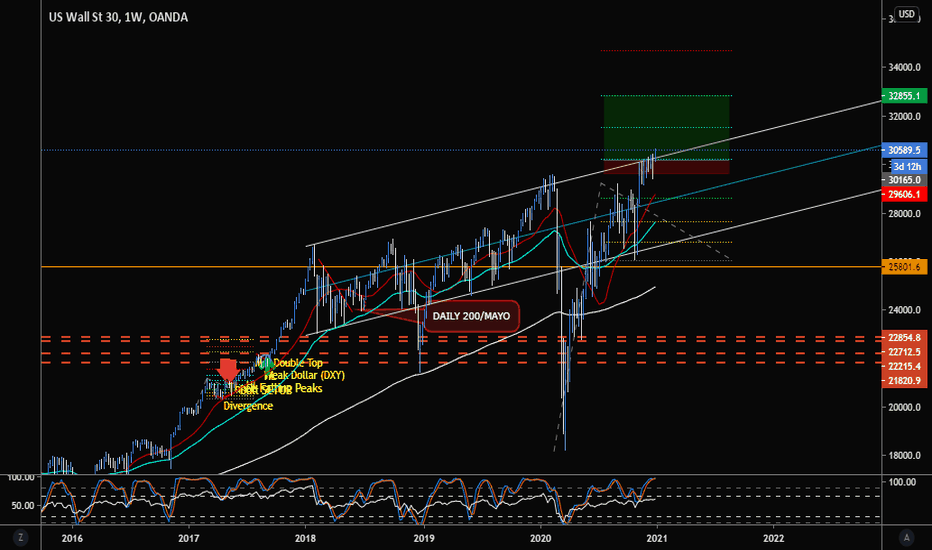
Task: Click the 20000.0 price axis value
Action: 904,408
